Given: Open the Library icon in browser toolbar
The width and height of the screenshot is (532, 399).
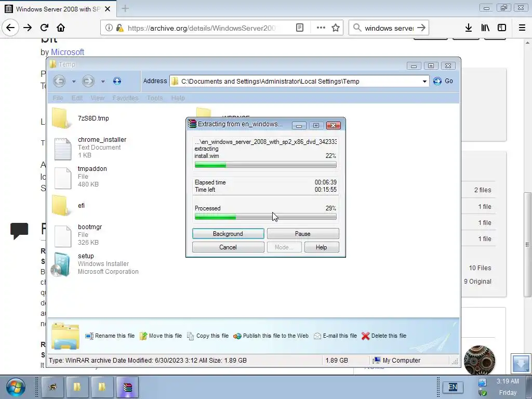Looking at the screenshot, I should tap(485, 28).
